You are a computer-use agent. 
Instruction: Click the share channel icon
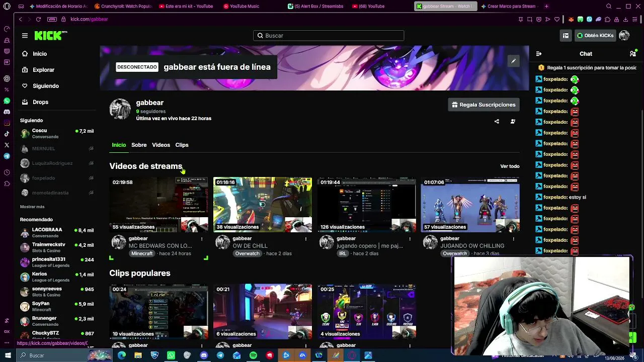tap(497, 121)
